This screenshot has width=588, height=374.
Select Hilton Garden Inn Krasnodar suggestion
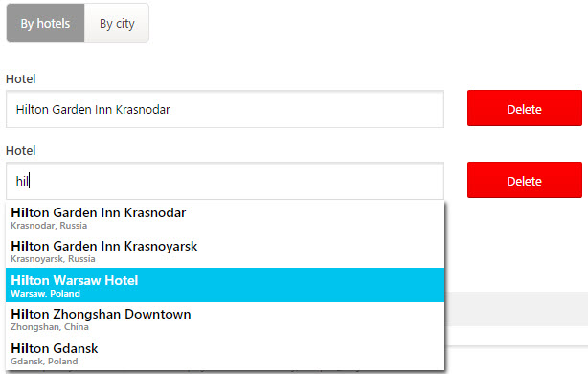point(225,217)
